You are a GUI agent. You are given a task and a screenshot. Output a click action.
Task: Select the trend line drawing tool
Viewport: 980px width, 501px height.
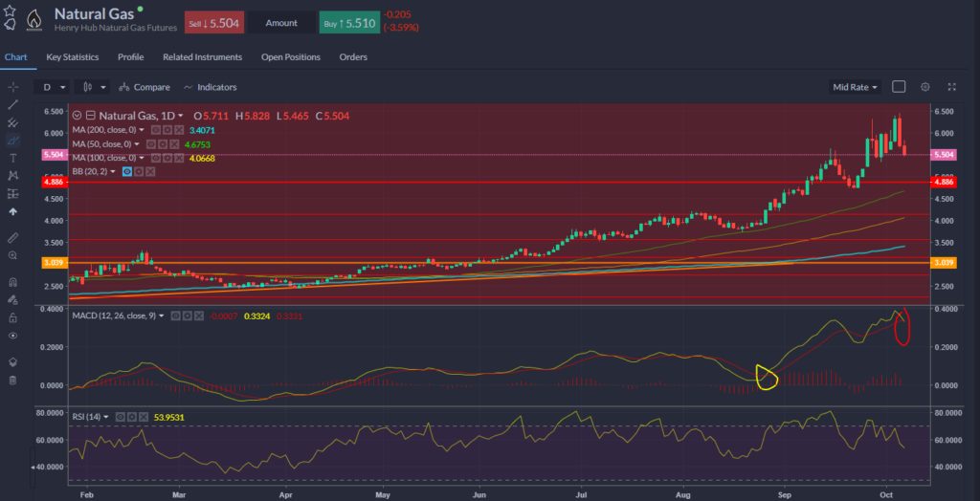tap(13, 103)
